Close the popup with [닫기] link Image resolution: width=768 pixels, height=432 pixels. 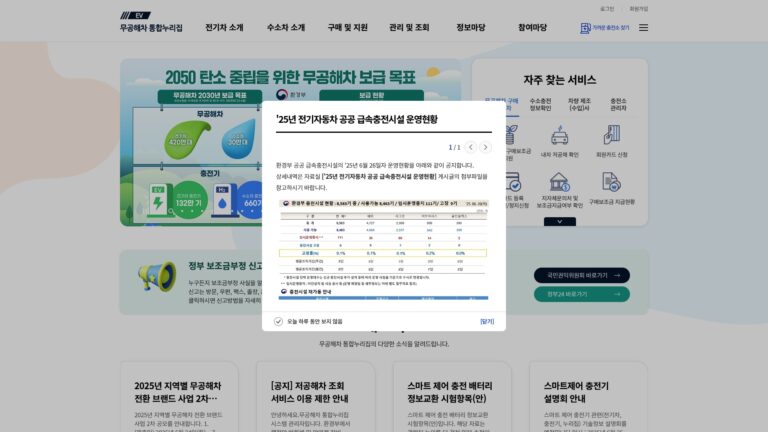(x=487, y=321)
